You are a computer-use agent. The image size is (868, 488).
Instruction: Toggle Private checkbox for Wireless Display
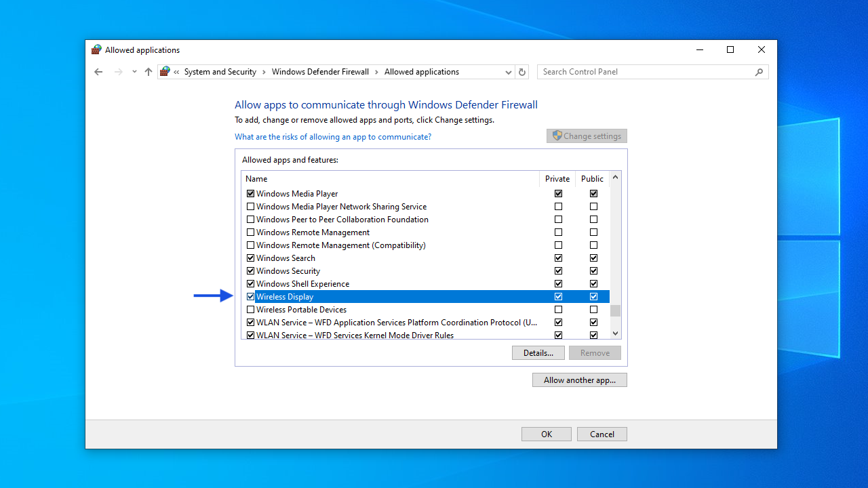coord(559,297)
